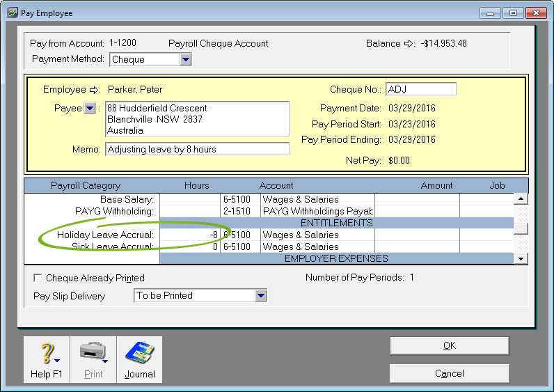Expand the Payment Method dropdown
This screenshot has width=554, height=392.
click(x=185, y=60)
